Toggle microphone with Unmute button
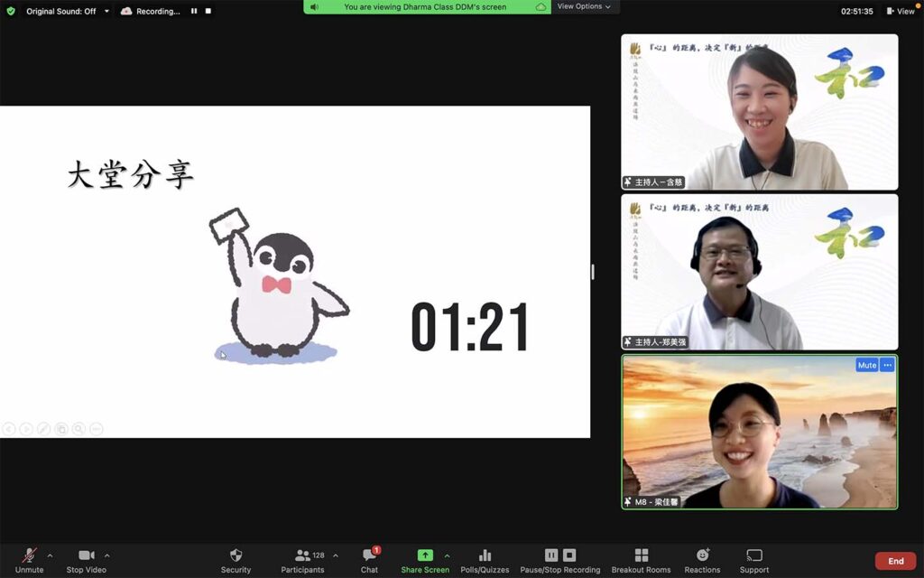 (x=29, y=560)
